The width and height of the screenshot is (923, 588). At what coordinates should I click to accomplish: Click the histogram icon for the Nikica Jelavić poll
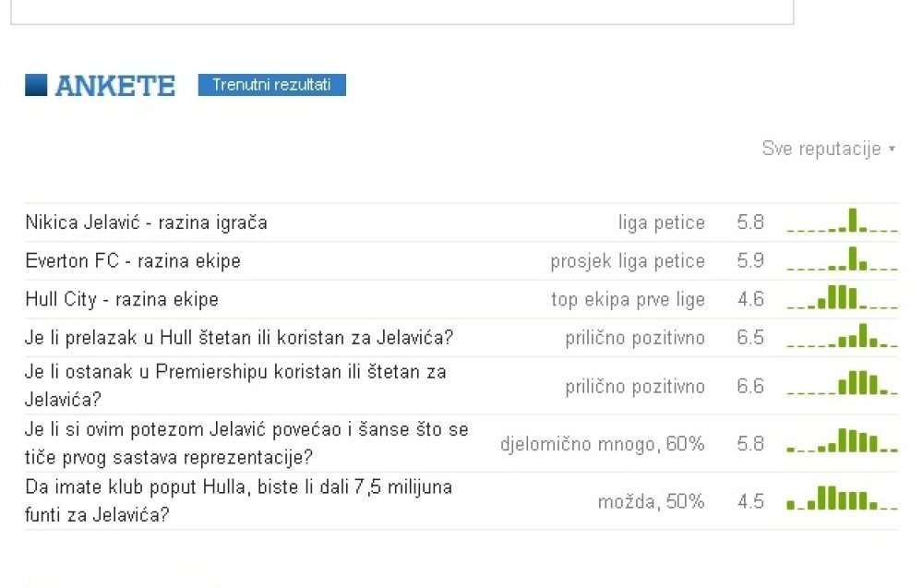click(x=843, y=220)
